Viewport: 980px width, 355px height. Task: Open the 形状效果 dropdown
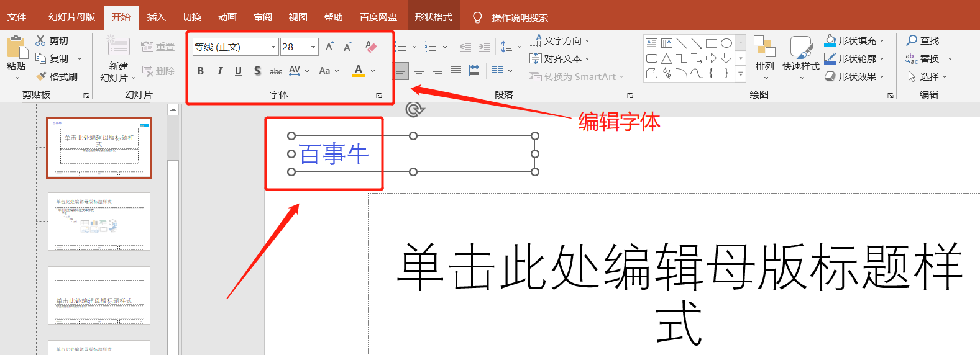pos(854,76)
